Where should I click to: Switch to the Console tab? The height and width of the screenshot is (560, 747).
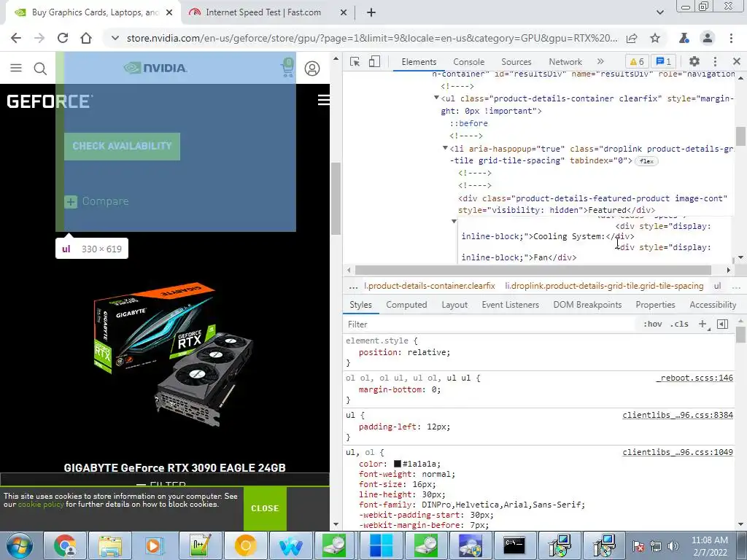point(468,62)
